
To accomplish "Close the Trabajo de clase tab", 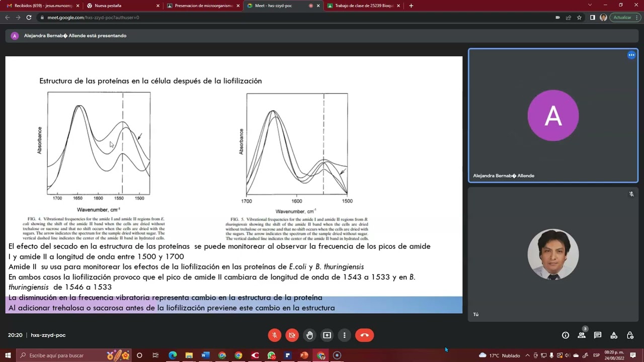I will tap(398, 6).
